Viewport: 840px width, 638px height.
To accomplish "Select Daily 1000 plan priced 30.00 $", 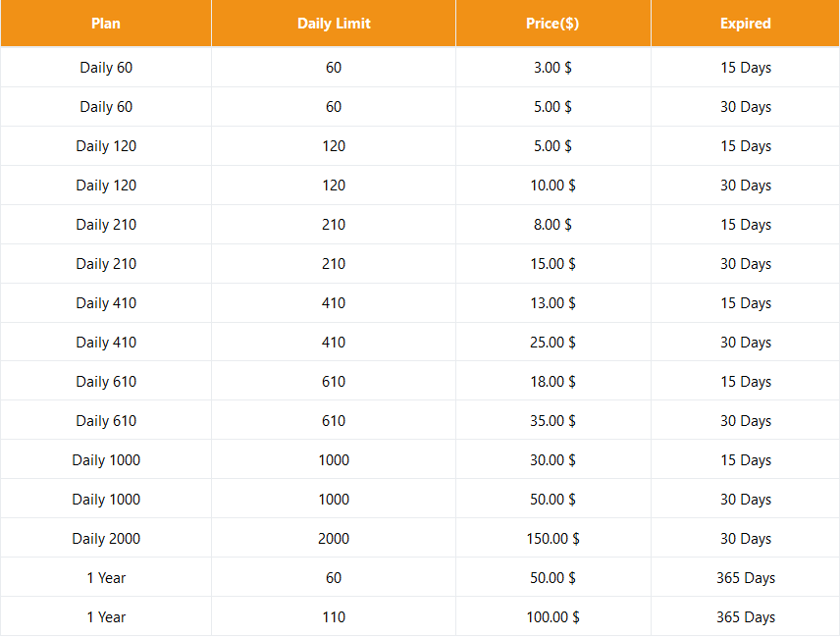I will 106,460.
